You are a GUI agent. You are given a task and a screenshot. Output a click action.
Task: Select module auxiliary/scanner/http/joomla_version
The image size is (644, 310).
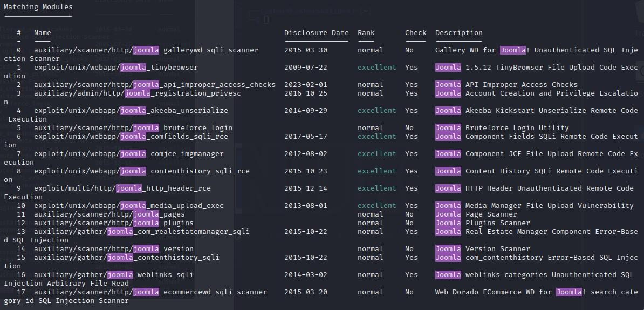pos(114,249)
